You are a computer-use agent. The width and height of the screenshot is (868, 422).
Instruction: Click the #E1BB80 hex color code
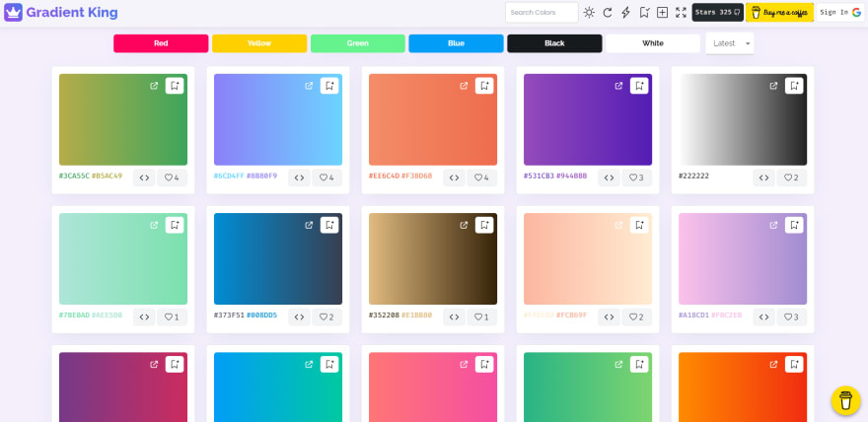tap(417, 316)
